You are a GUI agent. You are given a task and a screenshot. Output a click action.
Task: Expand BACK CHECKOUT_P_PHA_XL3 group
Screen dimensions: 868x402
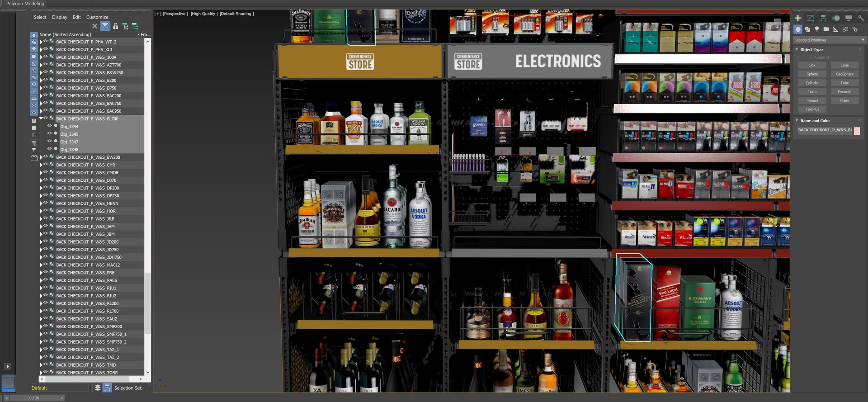[41, 49]
